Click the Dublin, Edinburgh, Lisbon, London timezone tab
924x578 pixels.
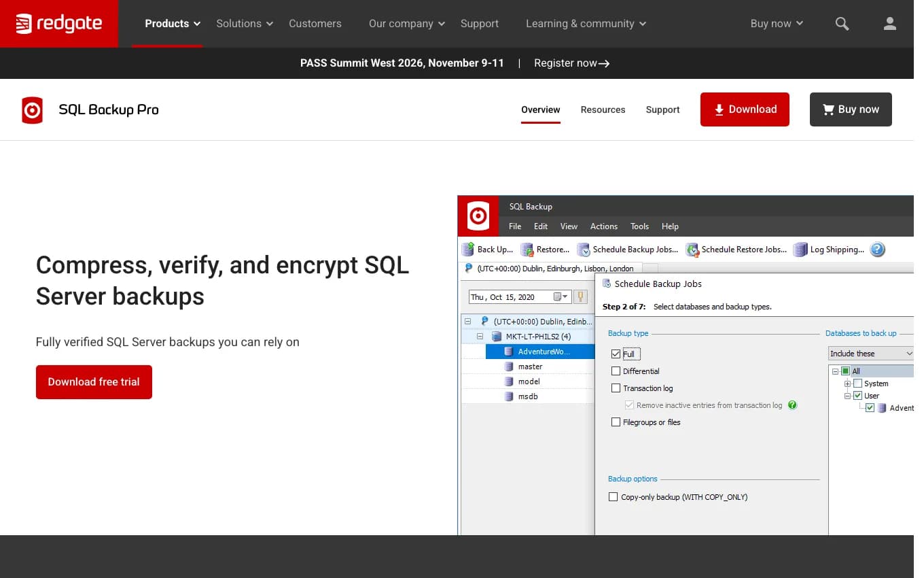pos(550,269)
